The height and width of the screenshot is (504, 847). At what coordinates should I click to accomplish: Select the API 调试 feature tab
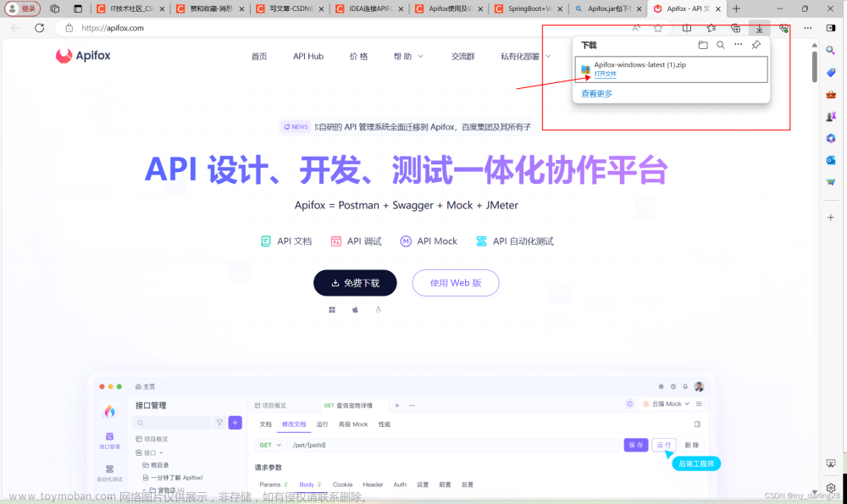pos(356,241)
